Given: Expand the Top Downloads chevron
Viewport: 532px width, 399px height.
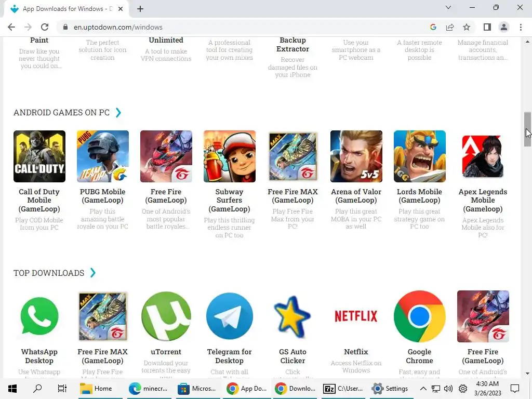Looking at the screenshot, I should [93, 272].
